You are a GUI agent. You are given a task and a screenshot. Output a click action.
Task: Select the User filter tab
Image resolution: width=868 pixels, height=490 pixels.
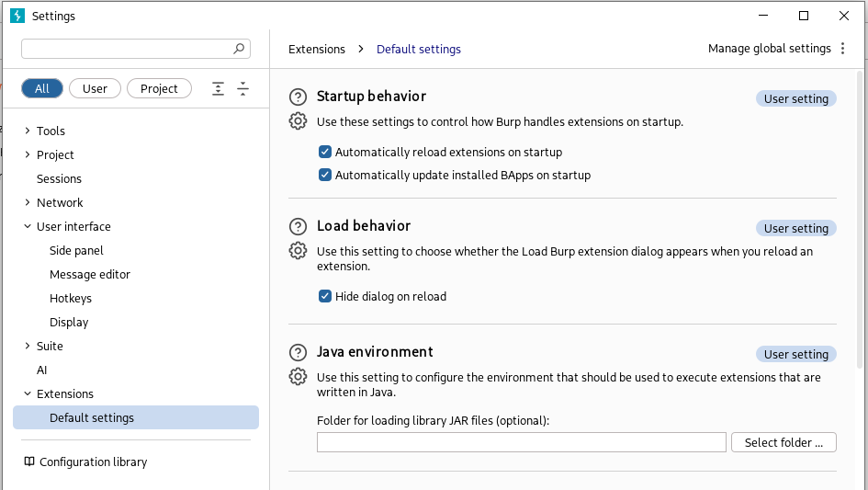pyautogui.click(x=95, y=88)
